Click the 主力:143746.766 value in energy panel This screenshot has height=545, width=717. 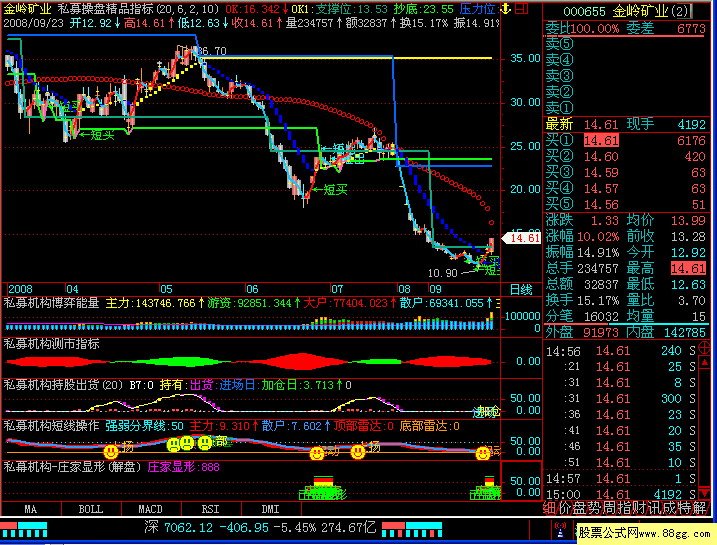click(153, 303)
